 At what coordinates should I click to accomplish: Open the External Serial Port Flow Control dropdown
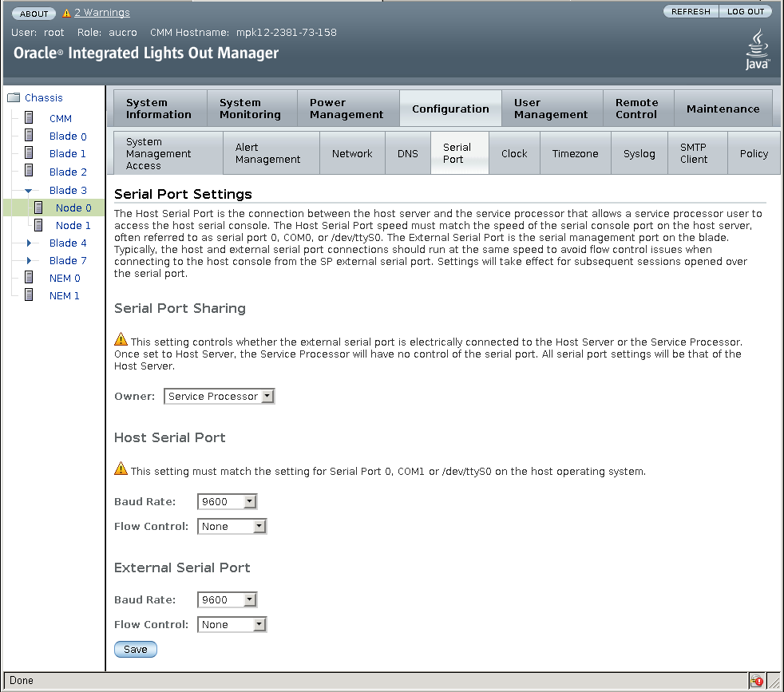tap(232, 624)
